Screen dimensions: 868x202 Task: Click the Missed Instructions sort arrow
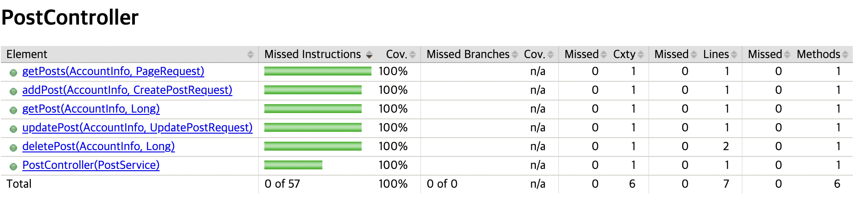369,55
